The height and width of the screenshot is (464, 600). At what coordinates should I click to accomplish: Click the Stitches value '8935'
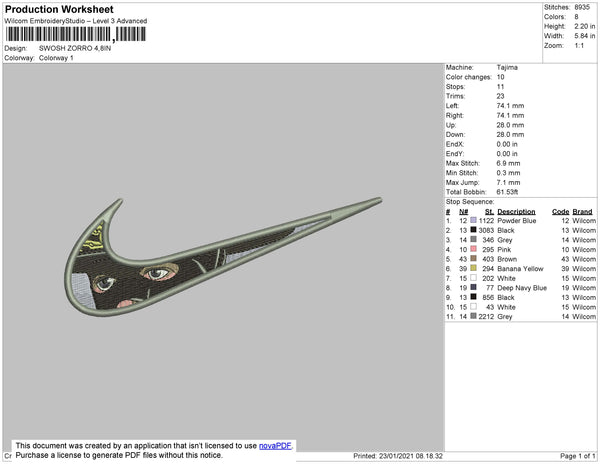582,7
